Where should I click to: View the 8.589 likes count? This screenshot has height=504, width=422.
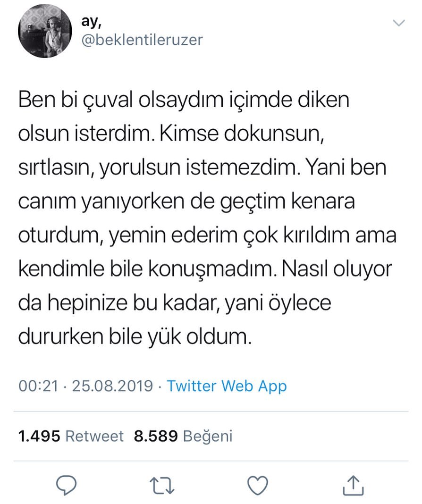pyautogui.click(x=156, y=436)
